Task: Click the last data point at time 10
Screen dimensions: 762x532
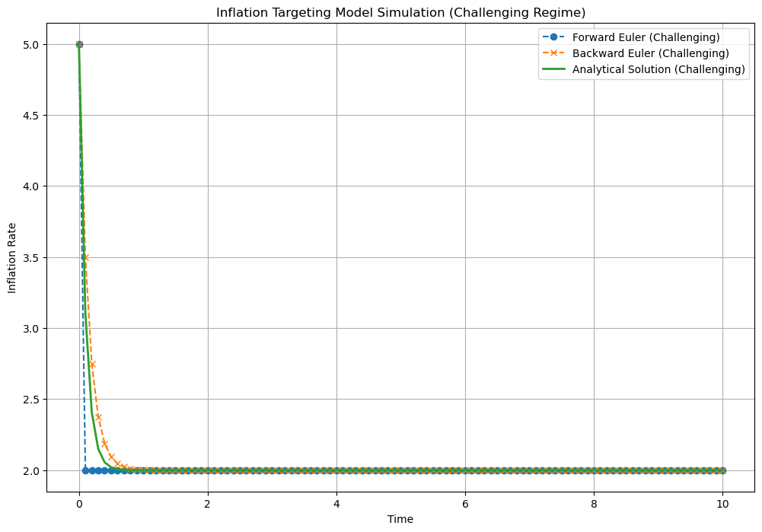Action: [722, 470]
